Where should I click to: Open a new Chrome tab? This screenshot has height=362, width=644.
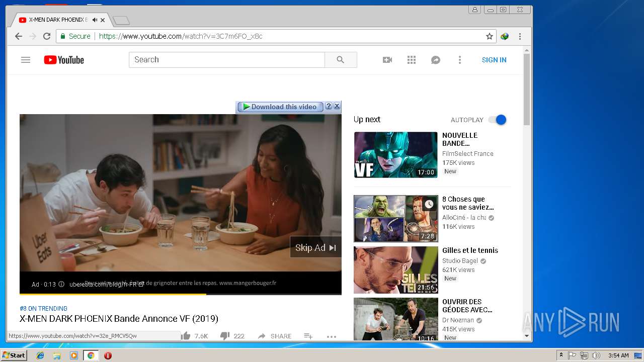coord(121,20)
